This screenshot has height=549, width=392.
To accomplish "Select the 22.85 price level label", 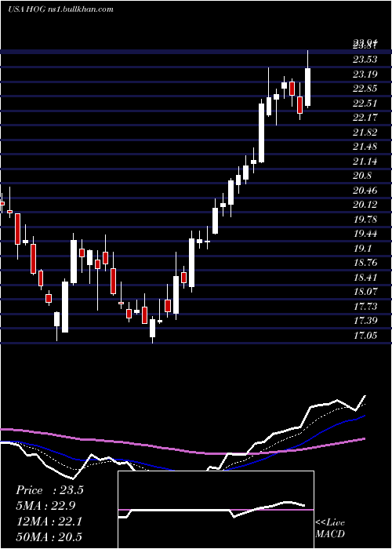I will [365, 89].
